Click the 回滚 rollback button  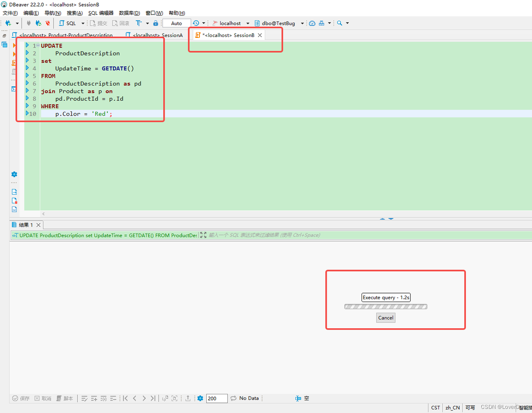coord(121,23)
